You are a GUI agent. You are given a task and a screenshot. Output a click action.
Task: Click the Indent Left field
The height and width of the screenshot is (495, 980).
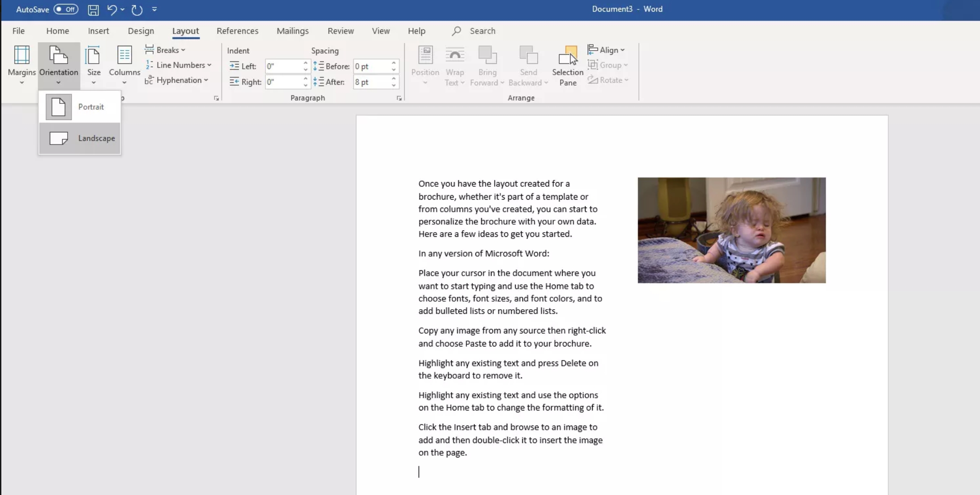click(283, 66)
